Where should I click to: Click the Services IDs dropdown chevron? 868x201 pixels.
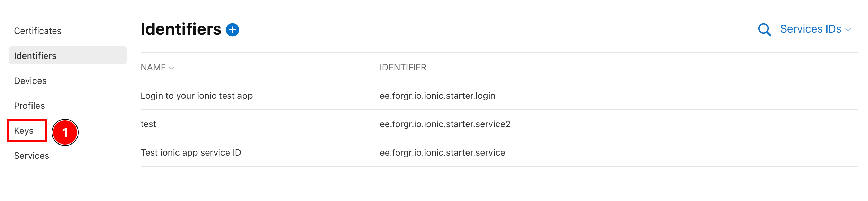[848, 30]
